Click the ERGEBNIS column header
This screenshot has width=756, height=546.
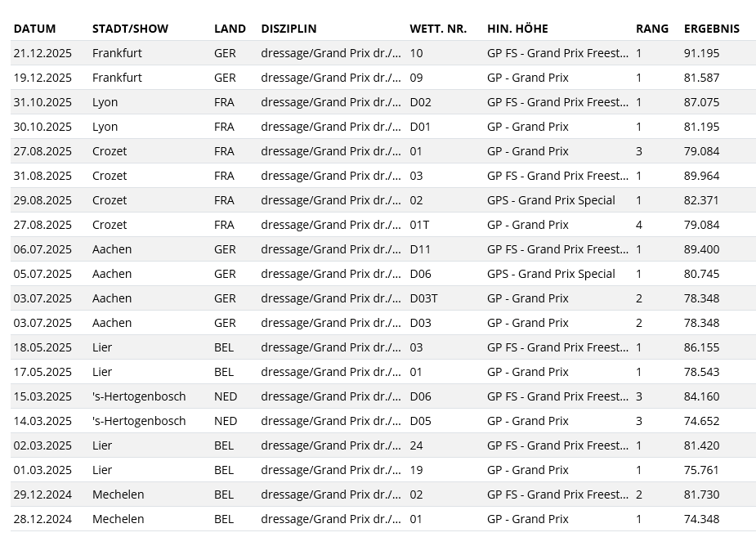pyautogui.click(x=712, y=29)
